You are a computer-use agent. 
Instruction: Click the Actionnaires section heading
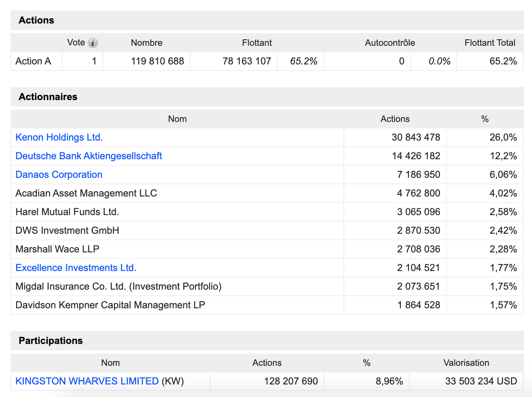pos(48,97)
